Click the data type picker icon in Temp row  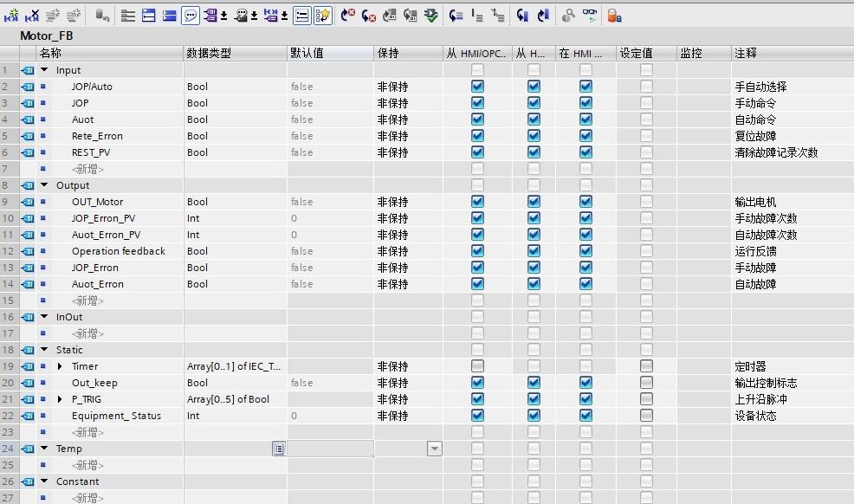click(278, 449)
